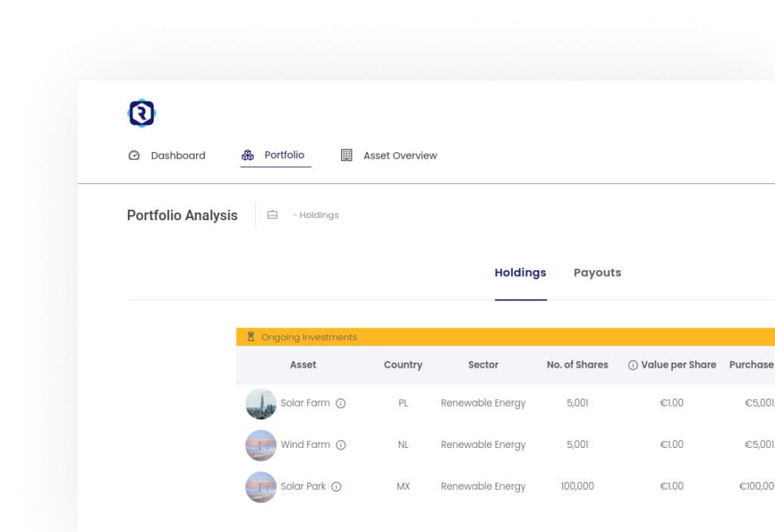Navigate to the Dashboard menu item

(178, 155)
